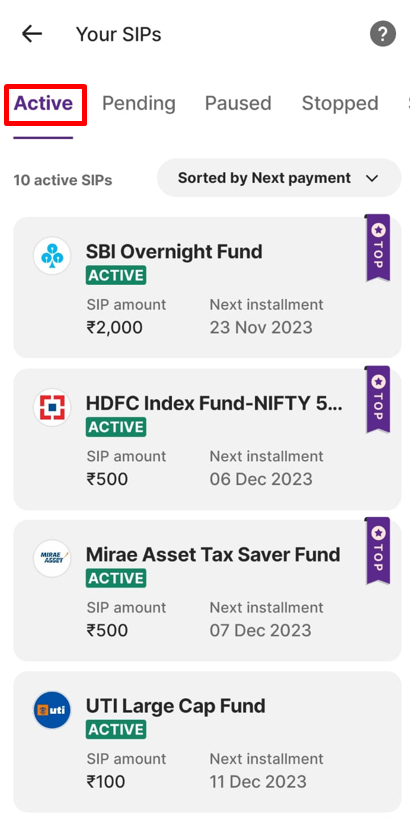Click the TOP ribbon on HDFC card
410x819 pixels.
pyautogui.click(x=378, y=399)
